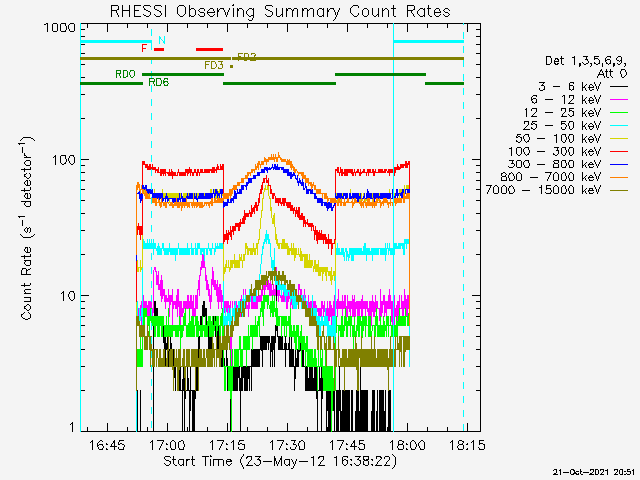Click the black 3-6 keV legend line
Screen dimensions: 640x480
(619, 87)
